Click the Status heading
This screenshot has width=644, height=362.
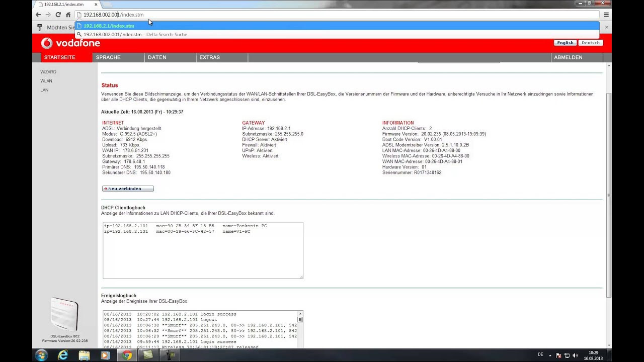(x=110, y=85)
